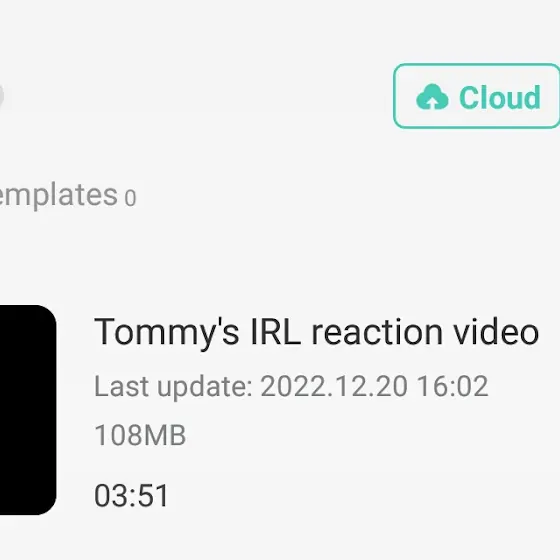
Task: Click the Templates count badge showing 0
Action: point(130,198)
